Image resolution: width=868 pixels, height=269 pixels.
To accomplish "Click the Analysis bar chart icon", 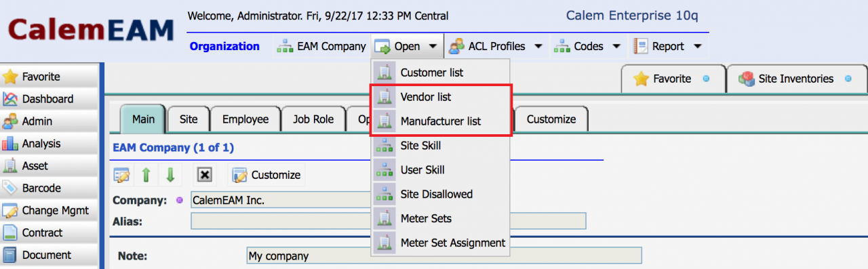I will [10, 144].
